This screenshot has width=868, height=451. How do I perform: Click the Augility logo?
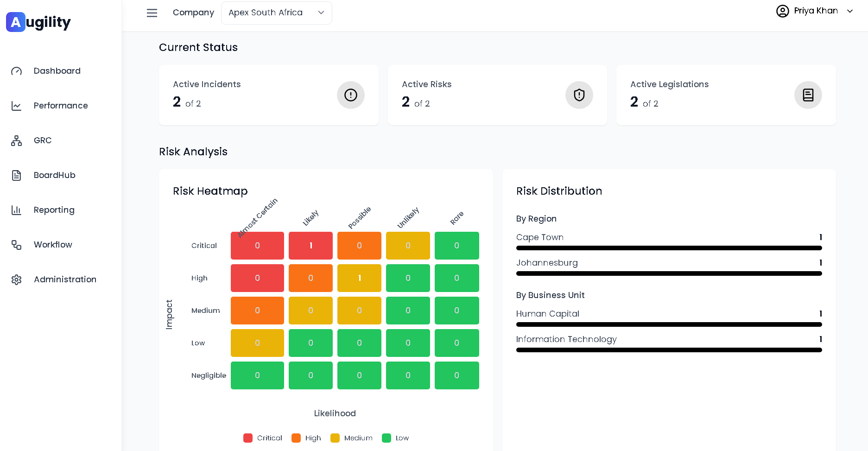click(38, 22)
